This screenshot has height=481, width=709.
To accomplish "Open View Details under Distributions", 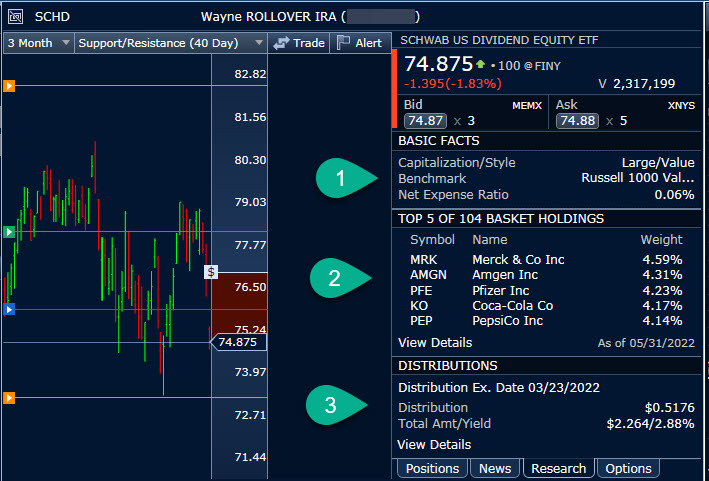I will click(434, 444).
